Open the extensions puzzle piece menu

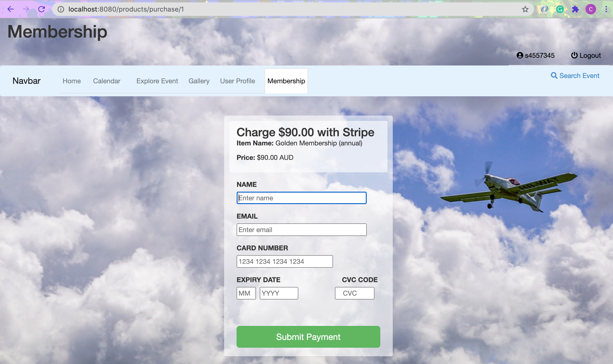[575, 9]
